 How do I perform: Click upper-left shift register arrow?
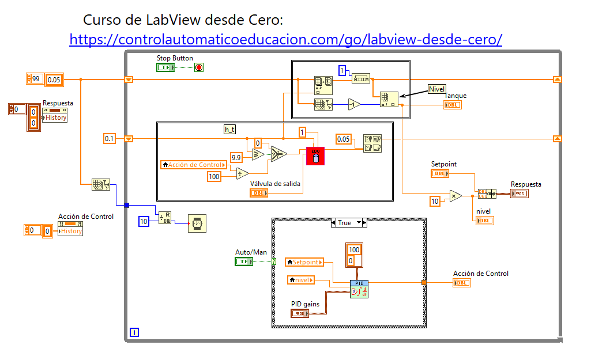(x=129, y=79)
